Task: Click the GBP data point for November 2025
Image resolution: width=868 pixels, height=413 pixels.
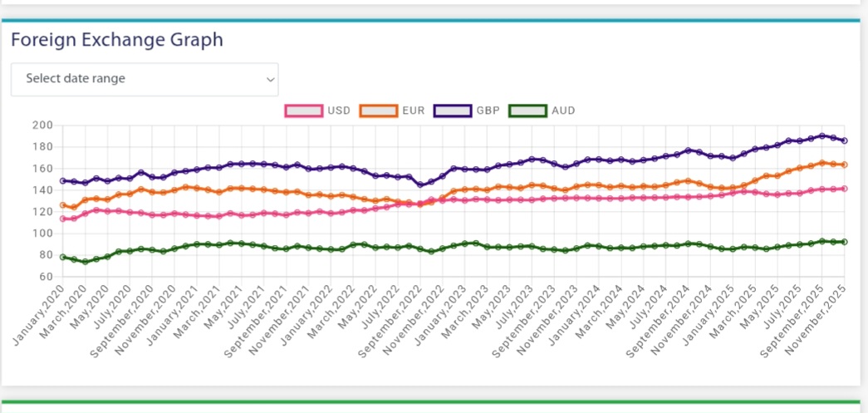Action: tap(844, 140)
